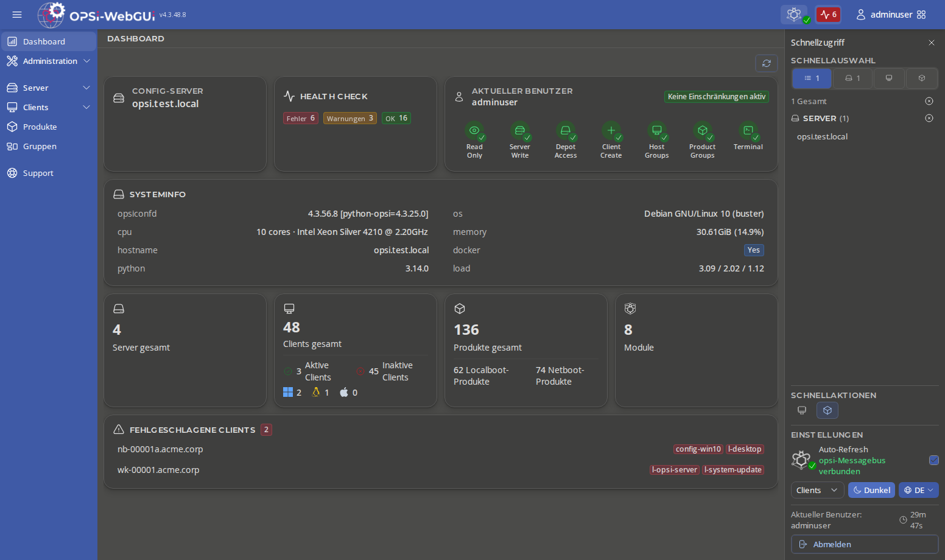Viewport: 945px width, 560px height.
Task: Click the Host Groups permission icon
Action: [x=657, y=131]
